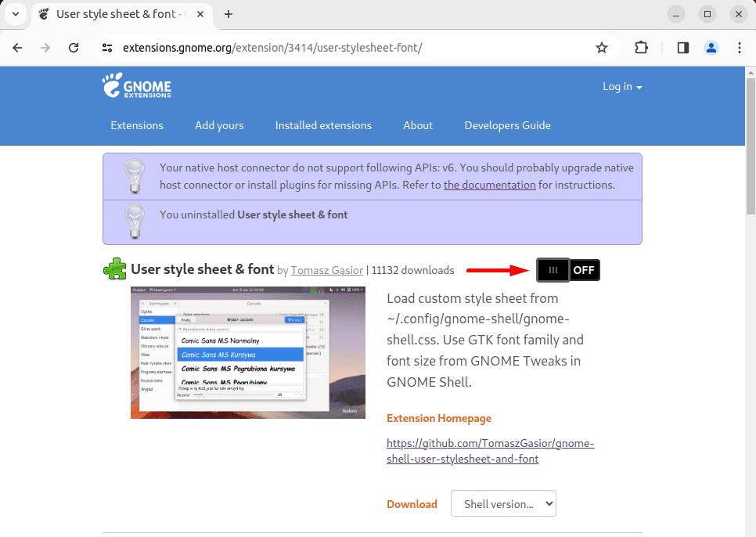
Task: Click the User style sheet & font title
Action: coord(203,269)
